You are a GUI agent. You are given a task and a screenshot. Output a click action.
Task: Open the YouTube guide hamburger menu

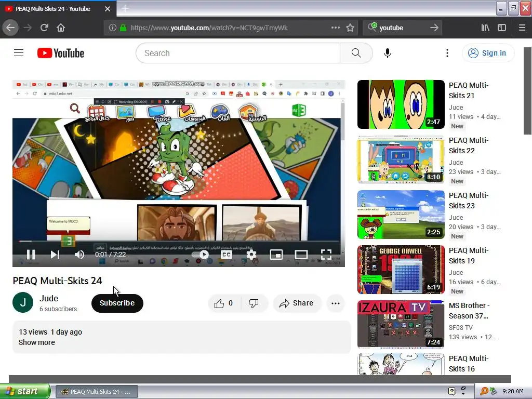(x=19, y=53)
